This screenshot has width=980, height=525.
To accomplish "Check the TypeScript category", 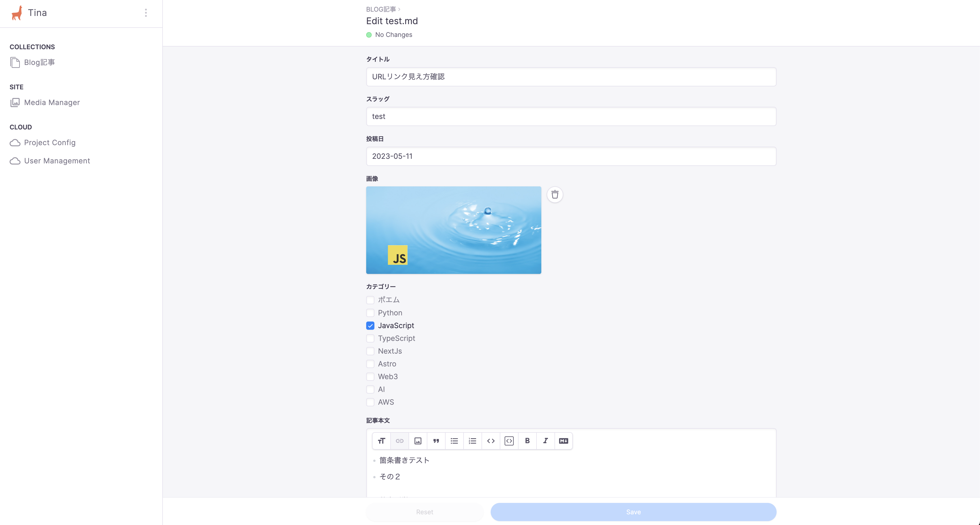I will click(x=370, y=338).
